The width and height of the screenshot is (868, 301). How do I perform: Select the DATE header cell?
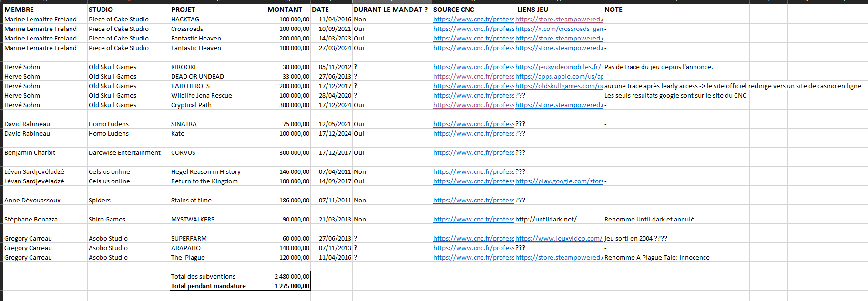click(x=331, y=10)
